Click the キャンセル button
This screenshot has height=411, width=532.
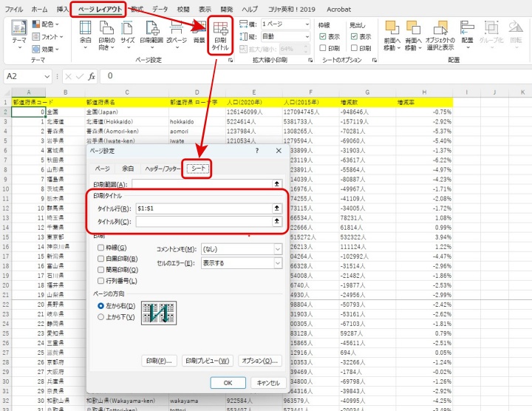tap(268, 383)
